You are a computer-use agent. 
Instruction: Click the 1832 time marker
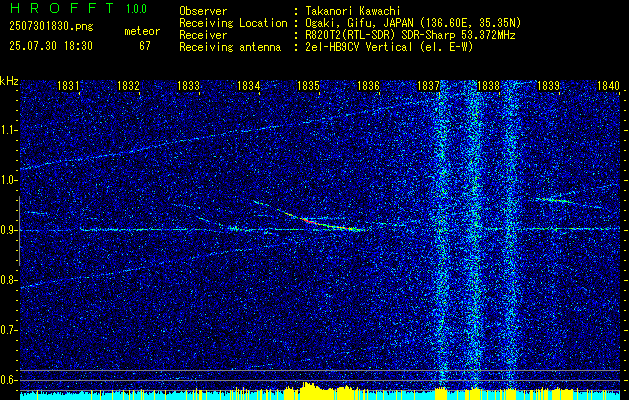click(x=128, y=85)
